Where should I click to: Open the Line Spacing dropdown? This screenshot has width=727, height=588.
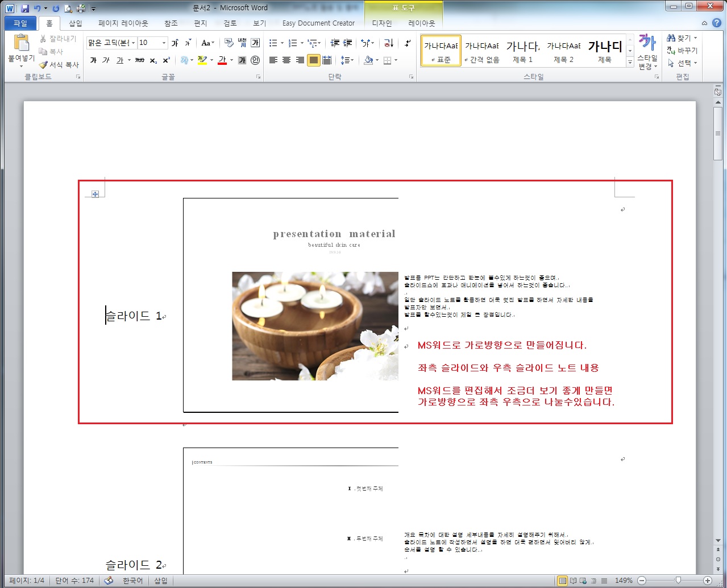(x=347, y=60)
